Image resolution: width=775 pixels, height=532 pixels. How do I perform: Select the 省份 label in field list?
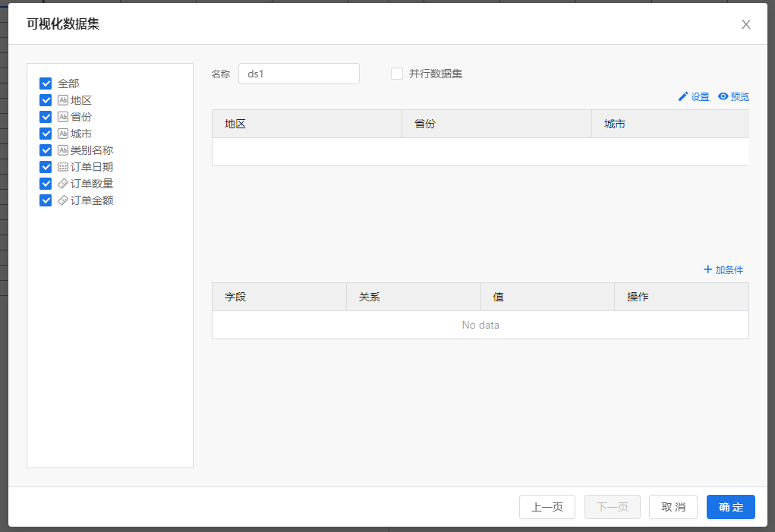tap(81, 117)
